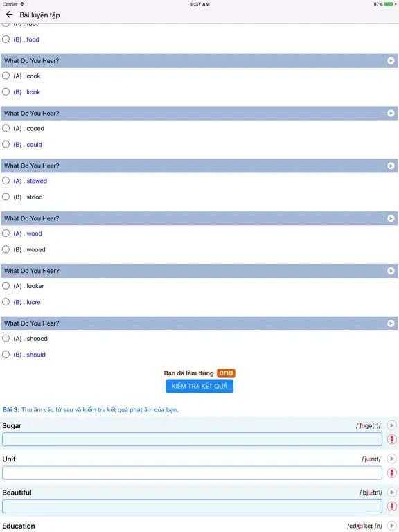Click the Bài luyện tập title
Image resolution: width=399 pixels, height=532 pixels.
click(39, 15)
